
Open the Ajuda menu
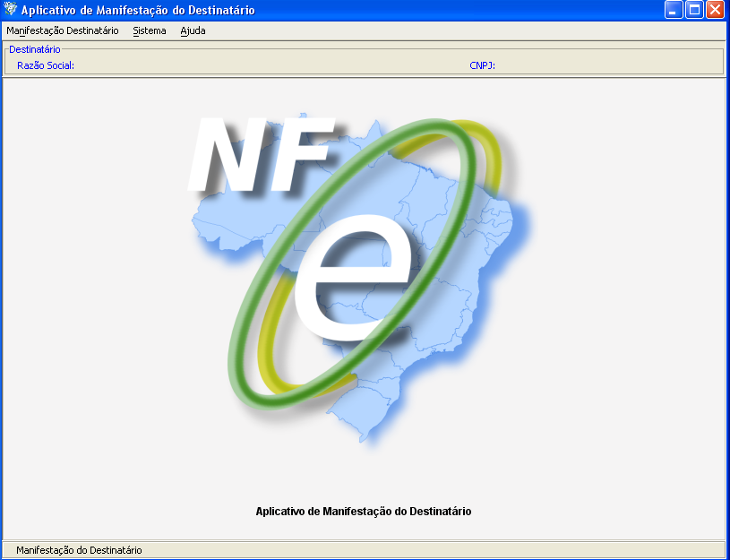193,30
